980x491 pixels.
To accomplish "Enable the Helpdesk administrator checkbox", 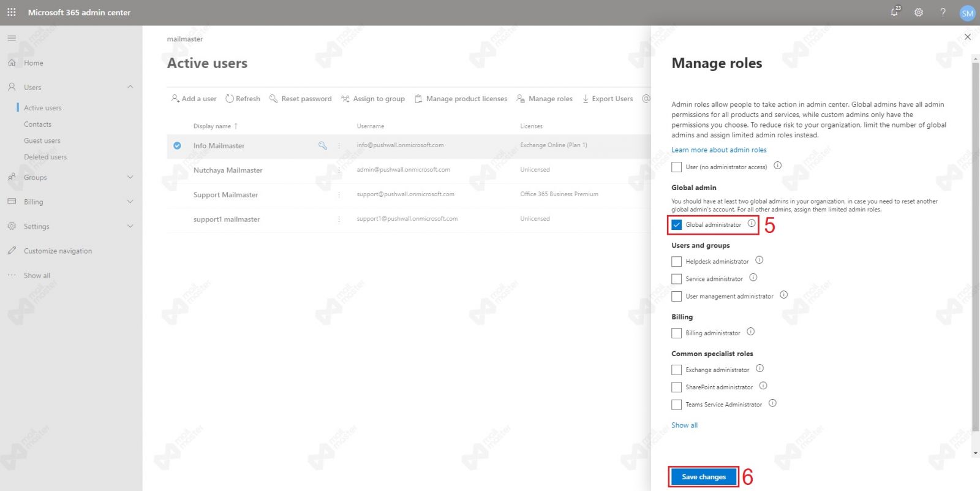I will [677, 262].
